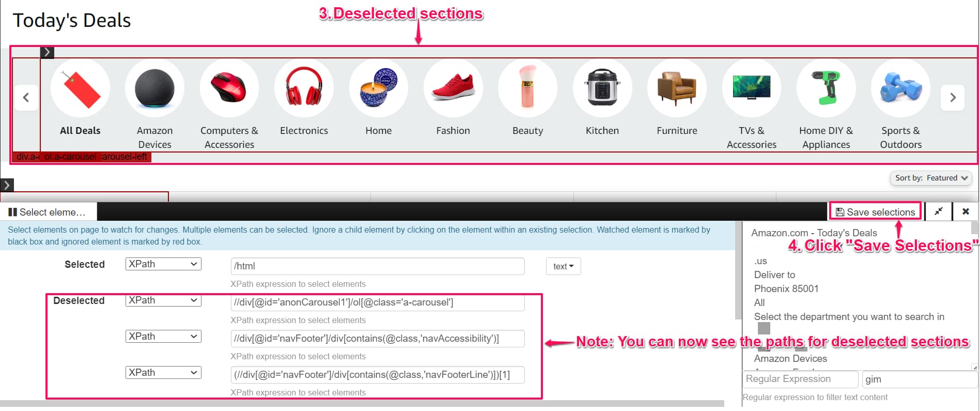Choose the Fashion red sneaker icon
Image resolution: width=980 pixels, height=411 pixels.
pyautogui.click(x=453, y=88)
